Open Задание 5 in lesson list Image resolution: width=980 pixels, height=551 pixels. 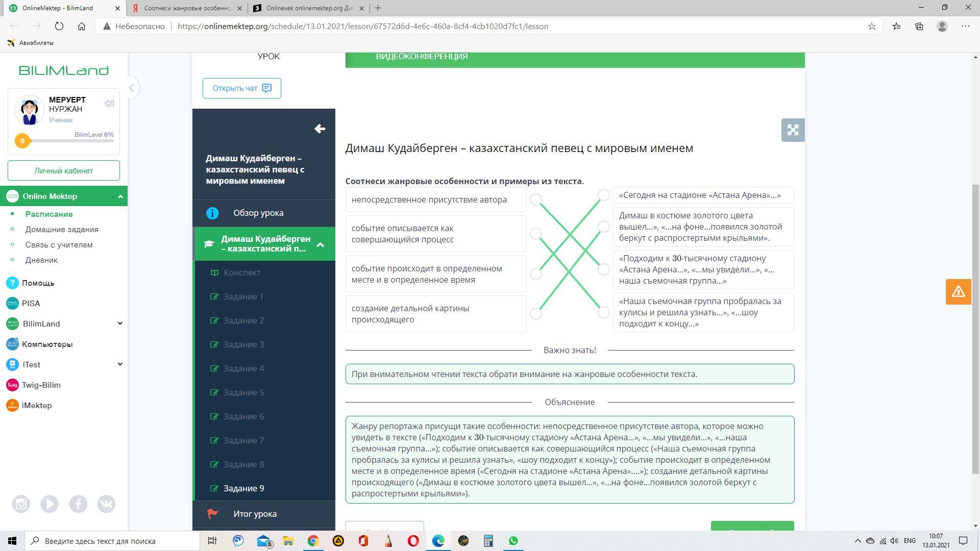[243, 392]
